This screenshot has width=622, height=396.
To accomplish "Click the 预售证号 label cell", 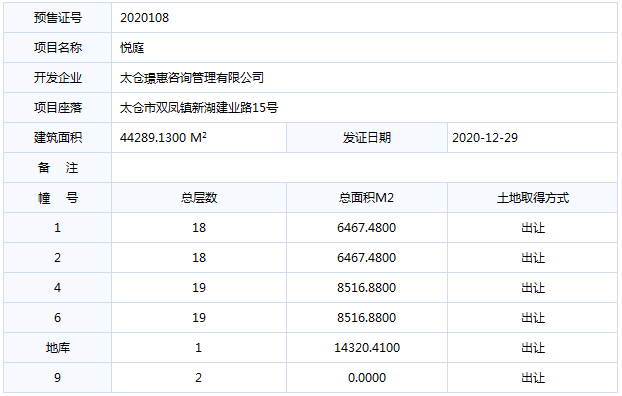I will point(58,18).
